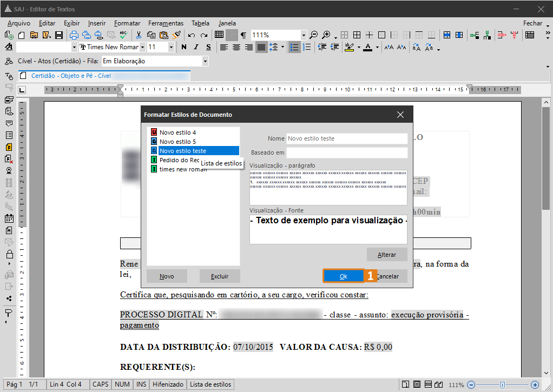Image resolution: width=553 pixels, height=392 pixels.
Task: Expand the Fila queue dropdown
Action: click(205, 61)
